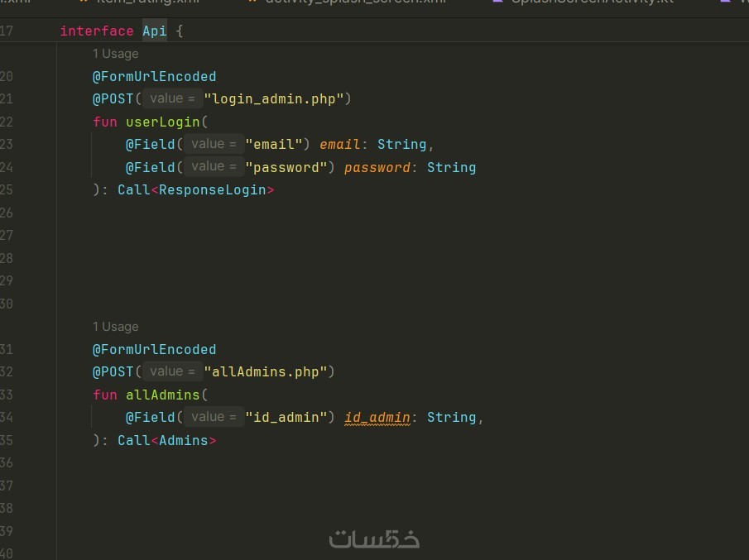
Task: Click the italic password parameter name
Action: 377,168
